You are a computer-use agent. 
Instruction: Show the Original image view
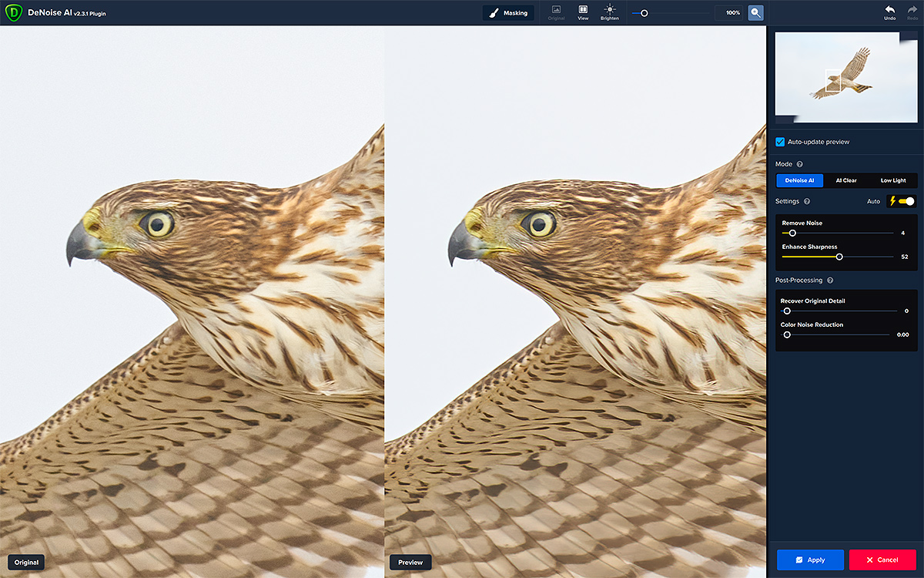pyautogui.click(x=557, y=12)
